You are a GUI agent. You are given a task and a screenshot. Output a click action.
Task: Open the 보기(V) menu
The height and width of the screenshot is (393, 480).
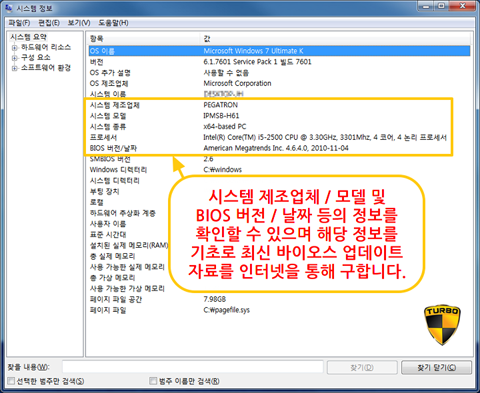pos(79,23)
